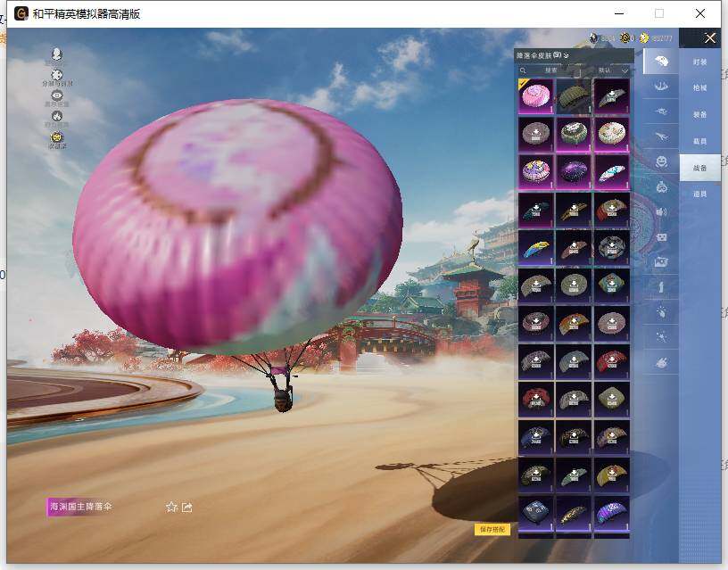728x570 pixels.
Task: Click the flame icon in left column
Action: coord(57,116)
